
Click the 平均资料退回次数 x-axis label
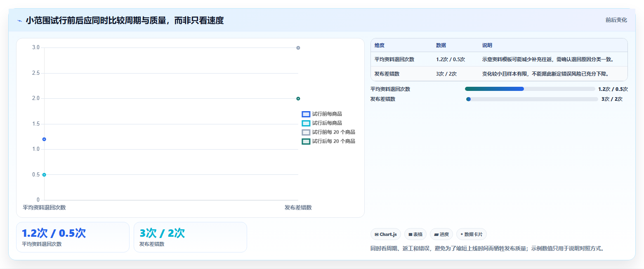click(44, 207)
